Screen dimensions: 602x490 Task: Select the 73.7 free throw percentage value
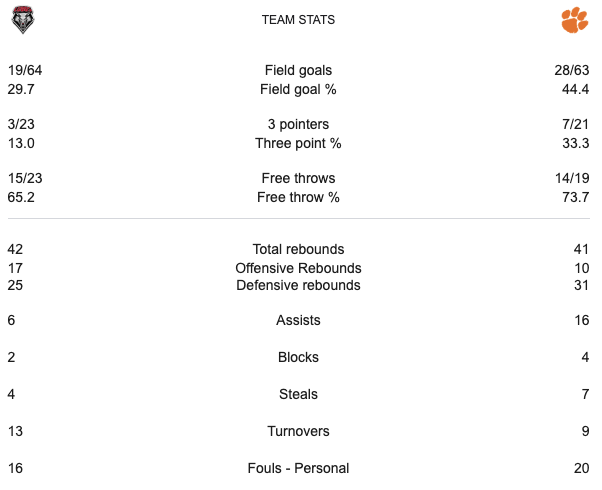click(x=576, y=197)
